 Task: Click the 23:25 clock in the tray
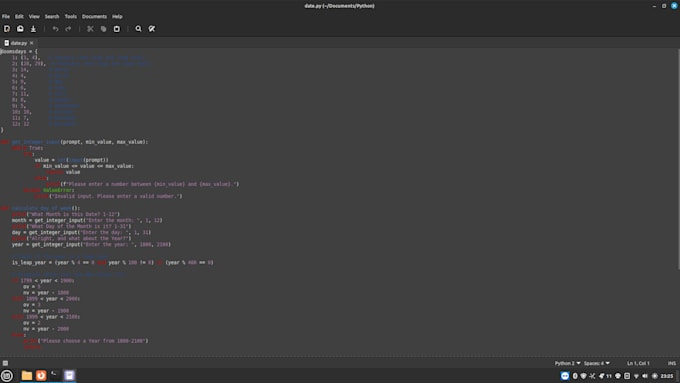coord(667,376)
